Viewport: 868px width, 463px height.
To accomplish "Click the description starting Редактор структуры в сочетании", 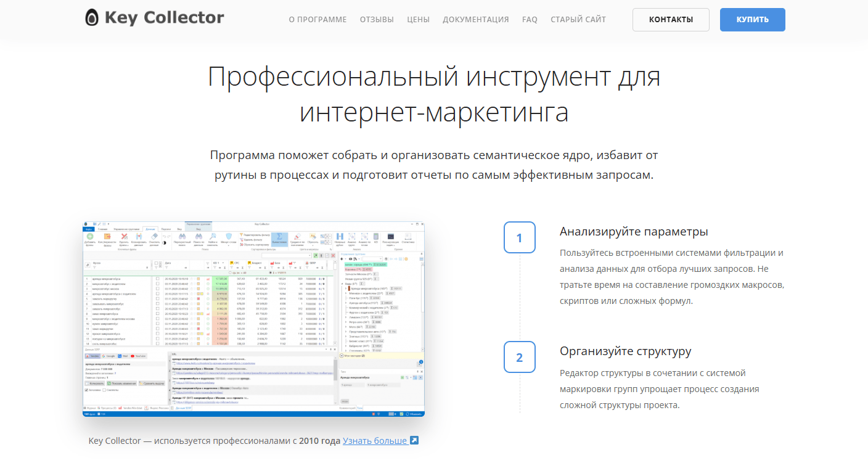I will pyautogui.click(x=660, y=389).
